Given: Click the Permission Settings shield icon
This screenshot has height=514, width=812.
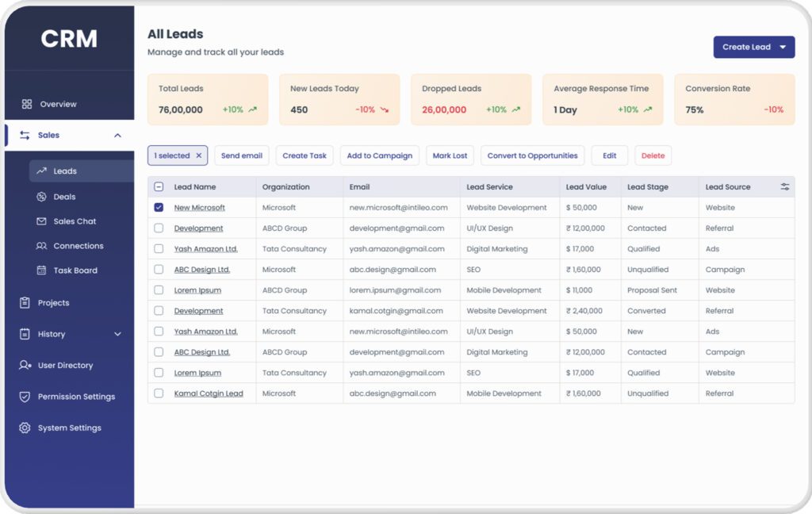Looking at the screenshot, I should point(25,397).
